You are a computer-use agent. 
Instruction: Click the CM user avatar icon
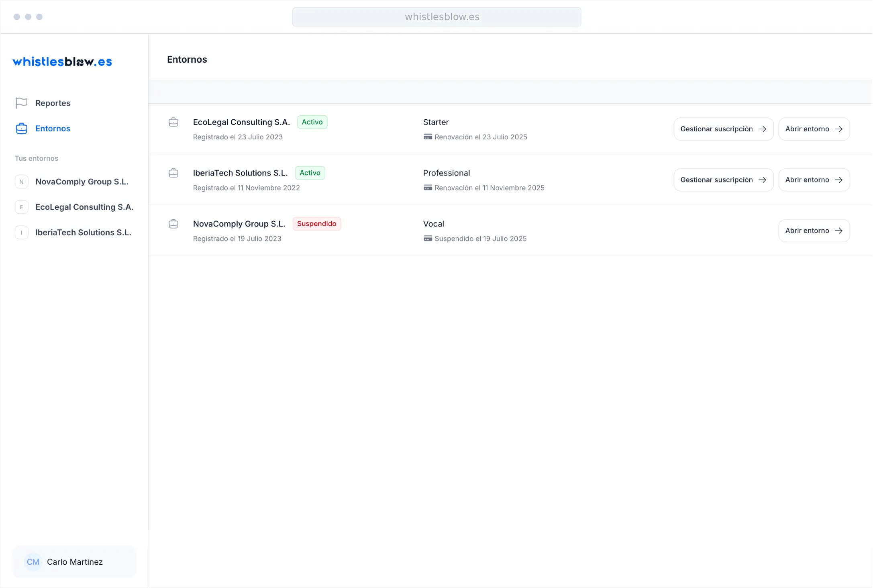(33, 562)
